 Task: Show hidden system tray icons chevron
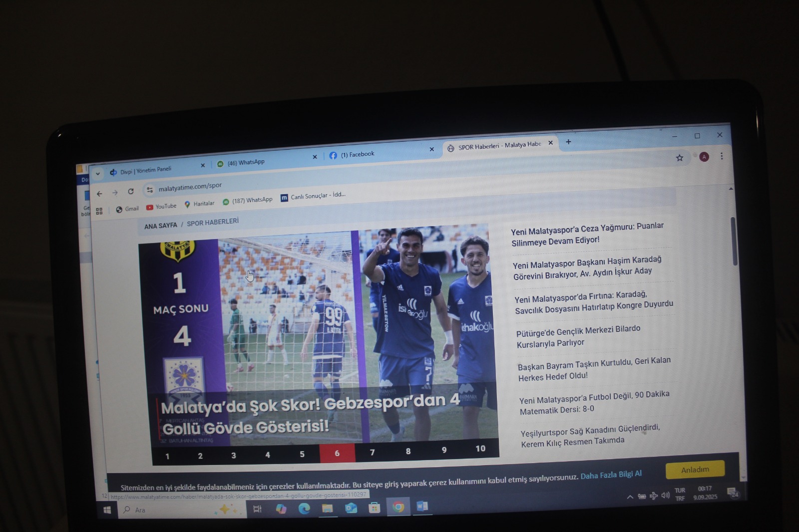[630, 497]
